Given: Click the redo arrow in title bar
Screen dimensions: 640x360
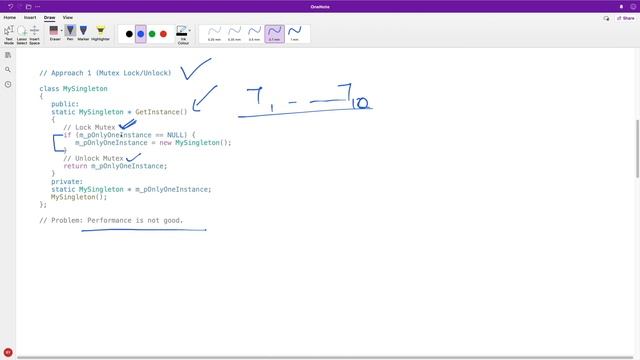Looking at the screenshot, I should 19,7.
